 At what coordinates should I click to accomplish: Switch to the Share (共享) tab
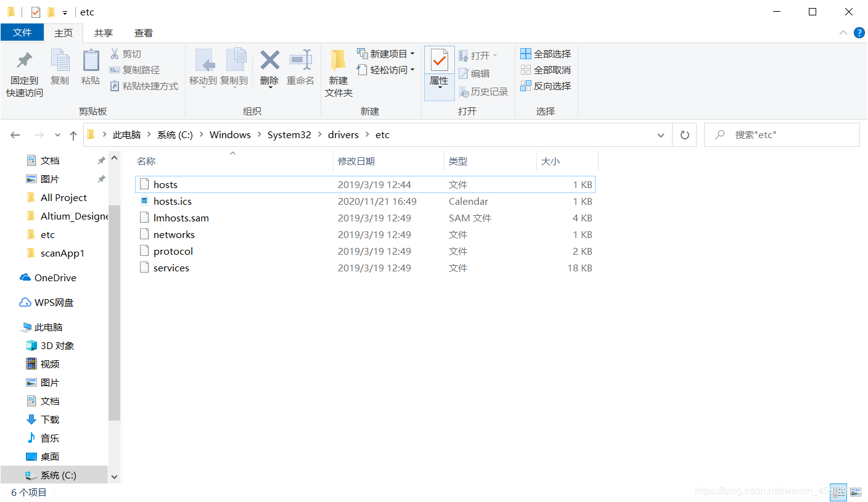tap(104, 33)
